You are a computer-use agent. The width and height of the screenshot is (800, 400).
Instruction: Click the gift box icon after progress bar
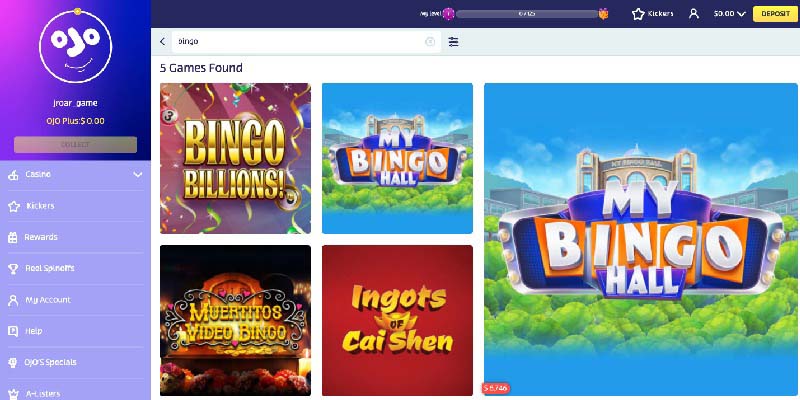tap(604, 14)
